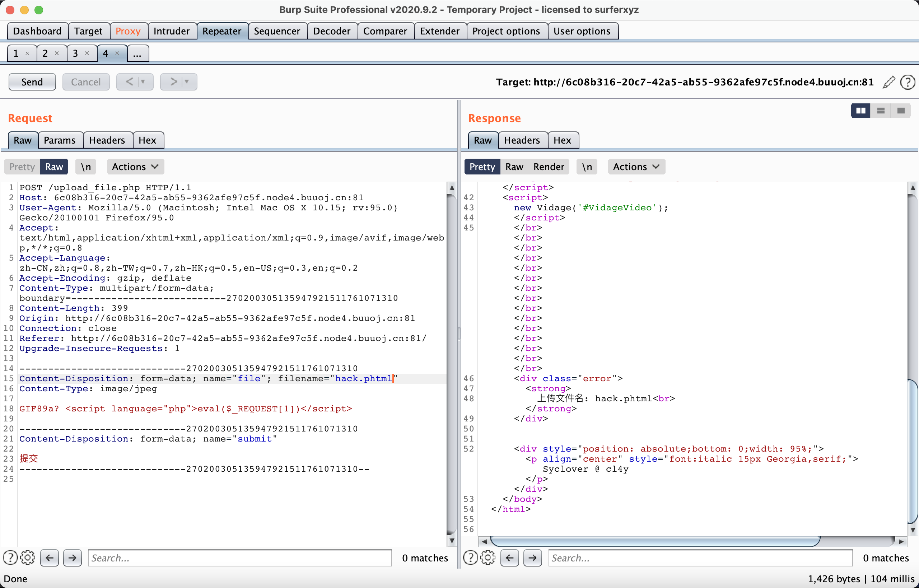The height and width of the screenshot is (588, 919).
Task: Toggle response Raw view mode
Action: point(514,167)
